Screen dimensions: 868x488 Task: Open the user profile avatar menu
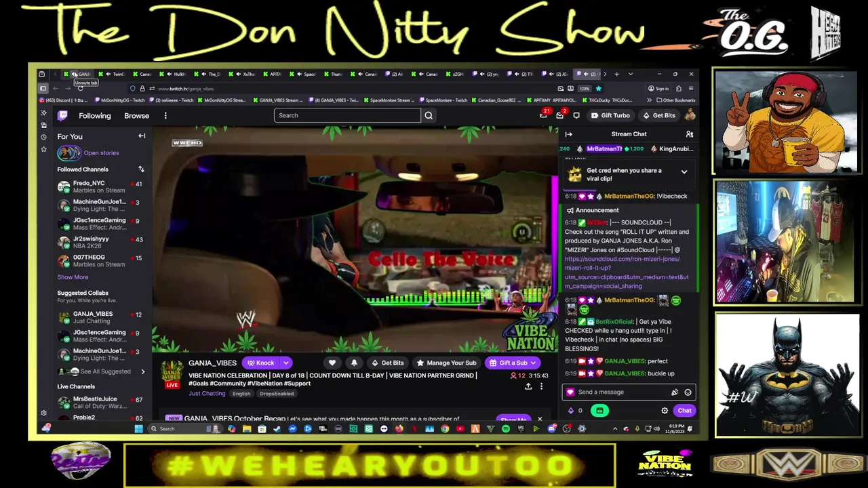point(690,115)
